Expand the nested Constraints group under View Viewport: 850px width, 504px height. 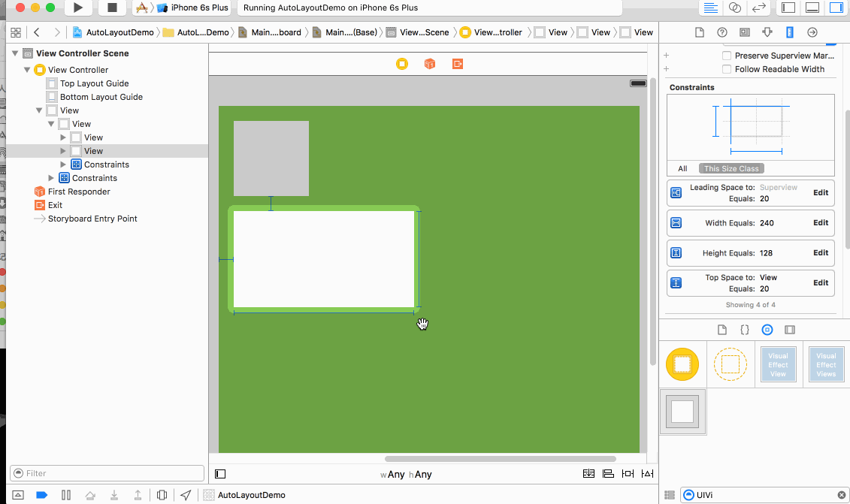(x=64, y=164)
